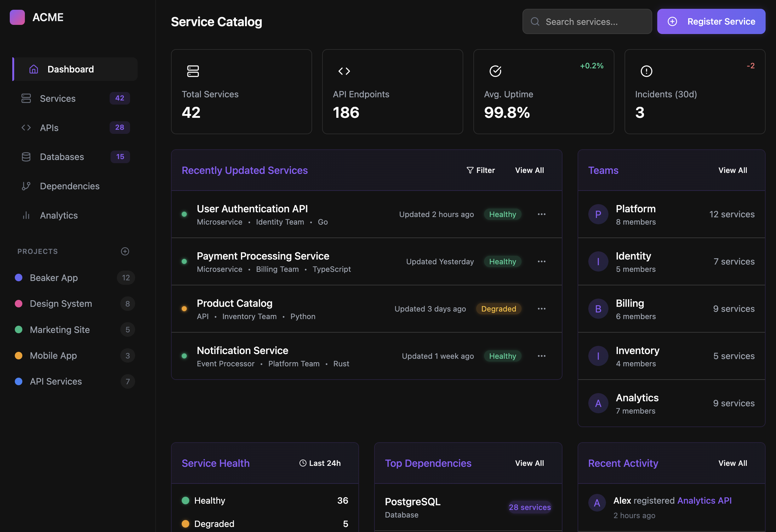Open the ellipsis menu for User Authentication API

point(542,214)
